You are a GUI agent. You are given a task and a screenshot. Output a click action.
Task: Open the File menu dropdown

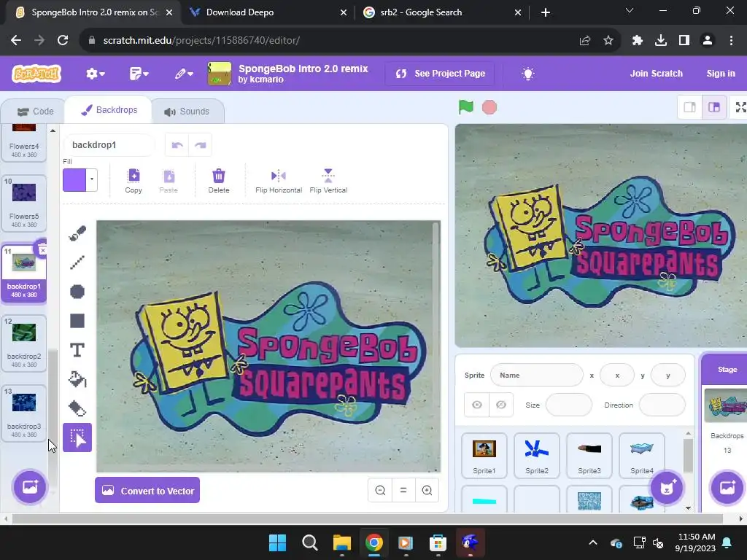[139, 74]
